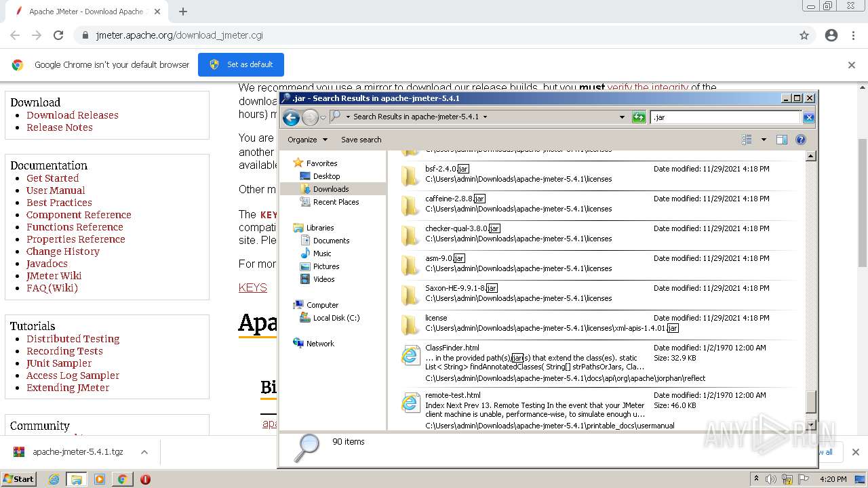Screen dimensions: 868x488
Task: Click the volume icon in system tray
Action: (771, 479)
